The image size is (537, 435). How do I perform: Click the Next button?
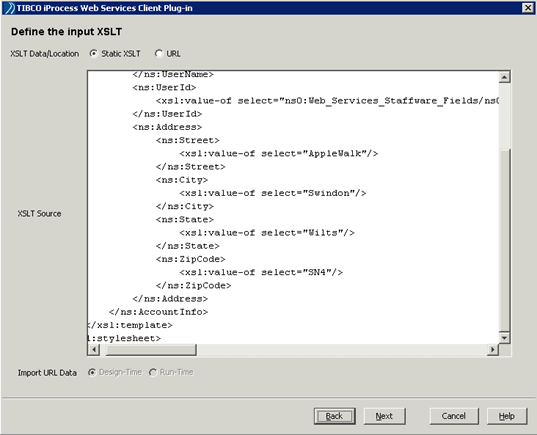point(384,416)
